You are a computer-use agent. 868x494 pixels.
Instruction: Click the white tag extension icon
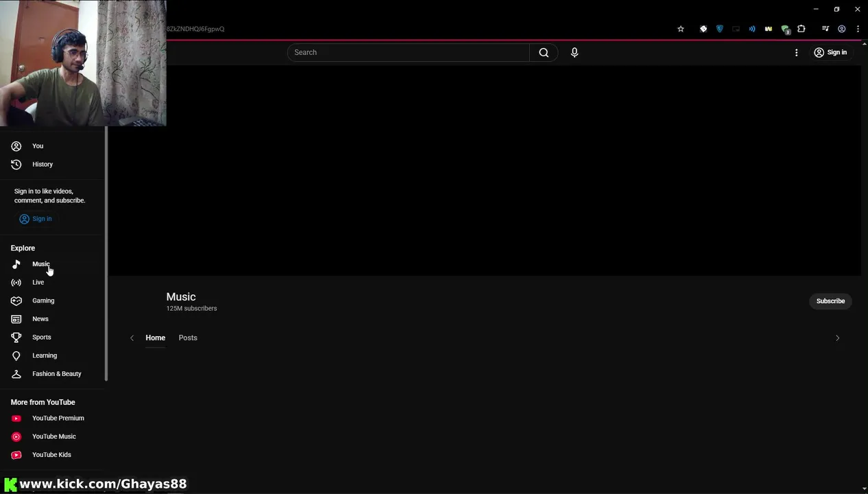pos(703,29)
